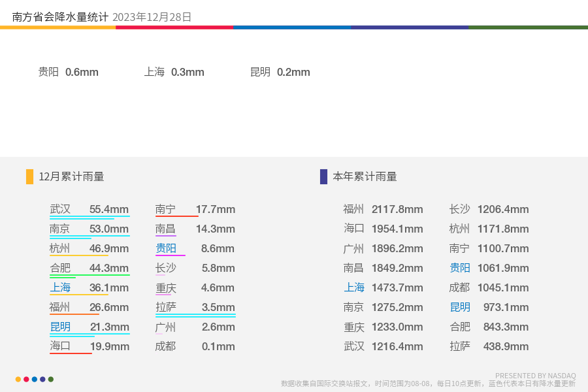Screen dimensions: 588x392
Task: Click the 南方省会降水量统计 title
Action: pyautogui.click(x=60, y=17)
